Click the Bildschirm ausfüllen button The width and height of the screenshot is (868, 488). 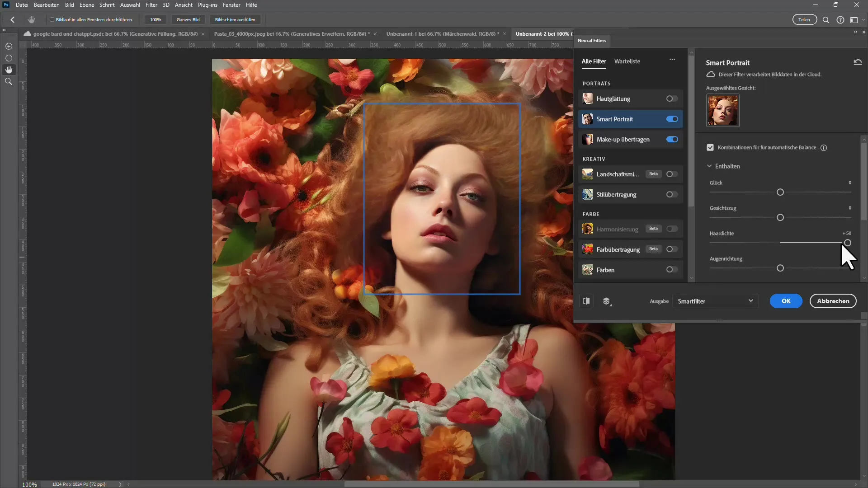tap(235, 20)
